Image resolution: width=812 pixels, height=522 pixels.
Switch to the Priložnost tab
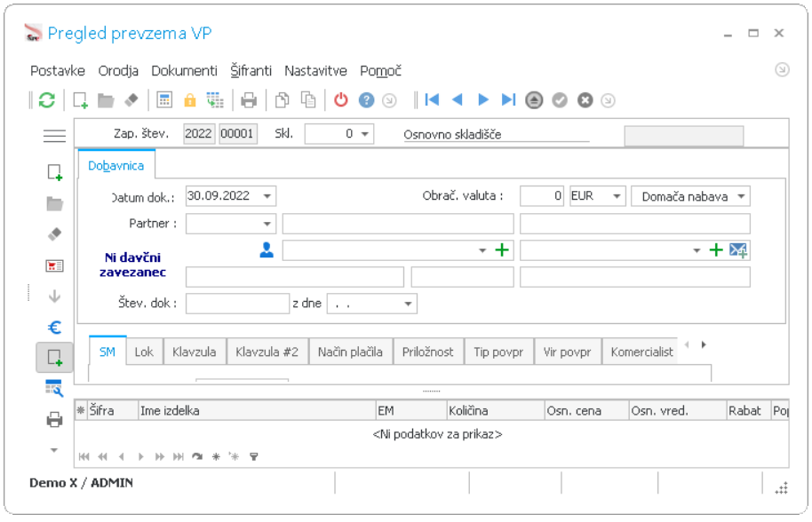point(427,352)
